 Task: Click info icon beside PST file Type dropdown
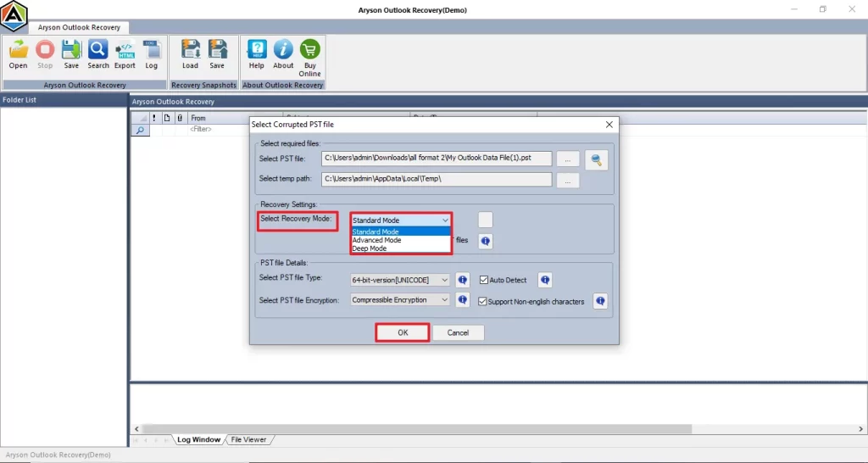pos(463,280)
